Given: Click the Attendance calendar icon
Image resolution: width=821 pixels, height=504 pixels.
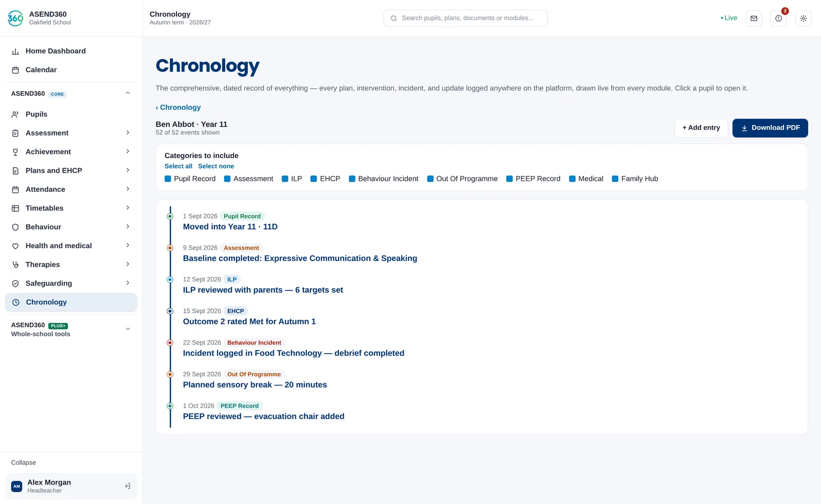Looking at the screenshot, I should (x=15, y=190).
